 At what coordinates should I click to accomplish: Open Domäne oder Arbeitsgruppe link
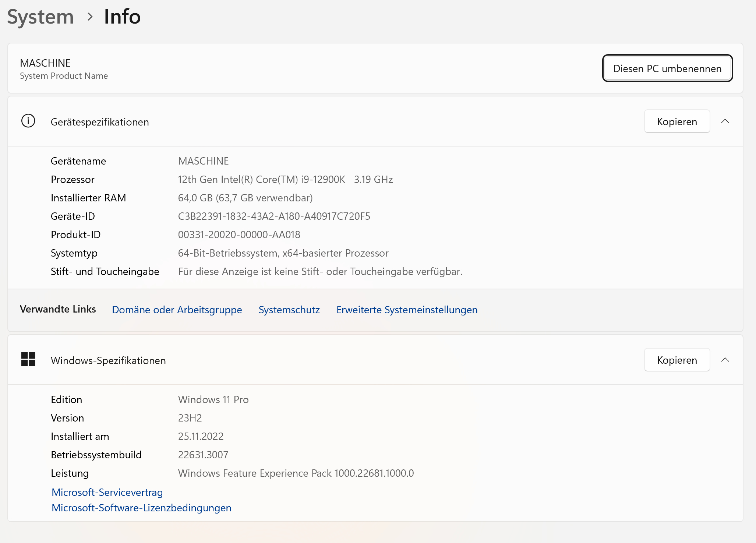(177, 310)
